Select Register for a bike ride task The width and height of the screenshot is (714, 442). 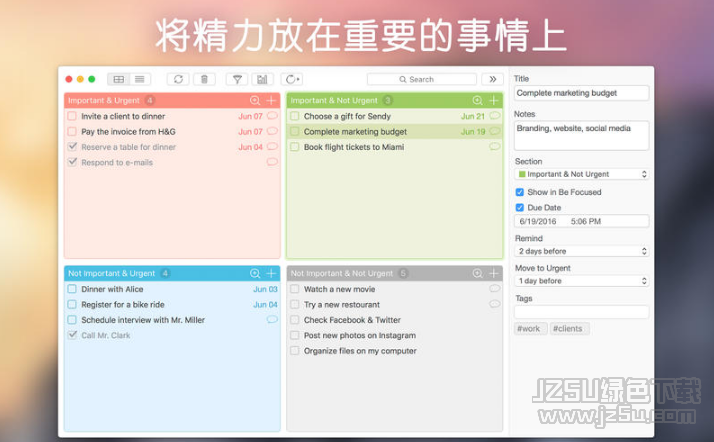172,305
